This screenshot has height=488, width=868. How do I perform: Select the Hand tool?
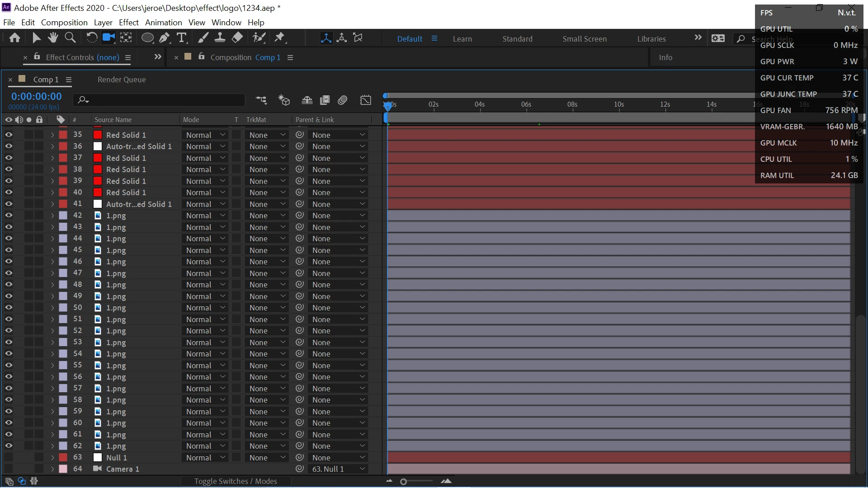53,38
